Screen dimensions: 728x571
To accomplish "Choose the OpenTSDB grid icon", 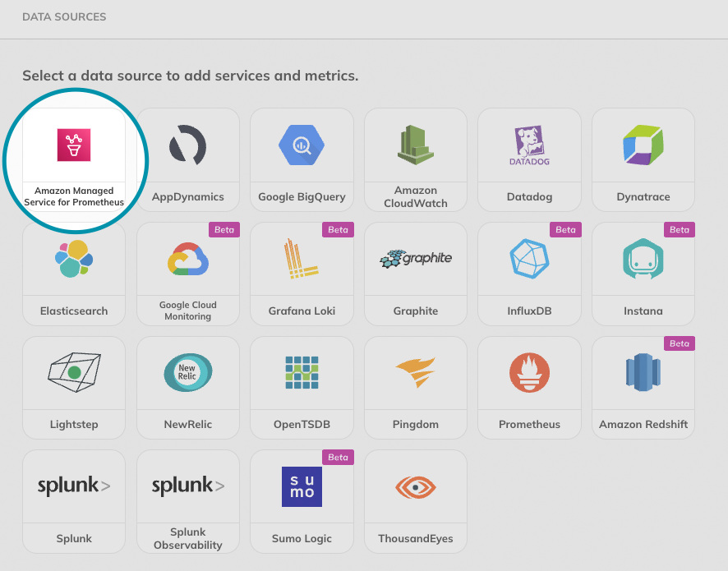I will (302, 372).
